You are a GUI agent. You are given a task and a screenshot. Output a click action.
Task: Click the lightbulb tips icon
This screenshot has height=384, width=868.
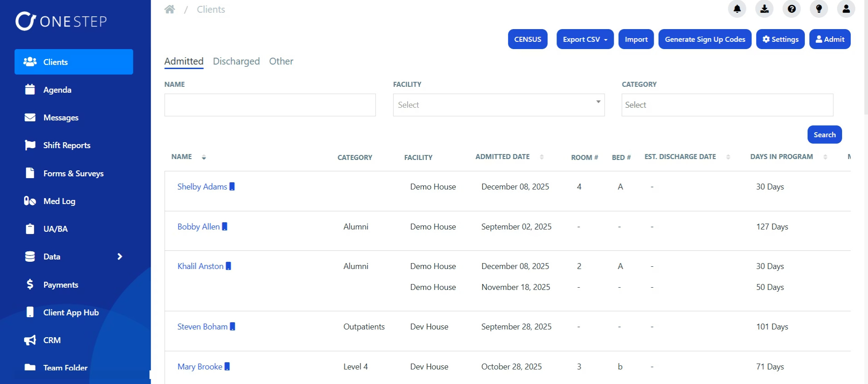[819, 9]
